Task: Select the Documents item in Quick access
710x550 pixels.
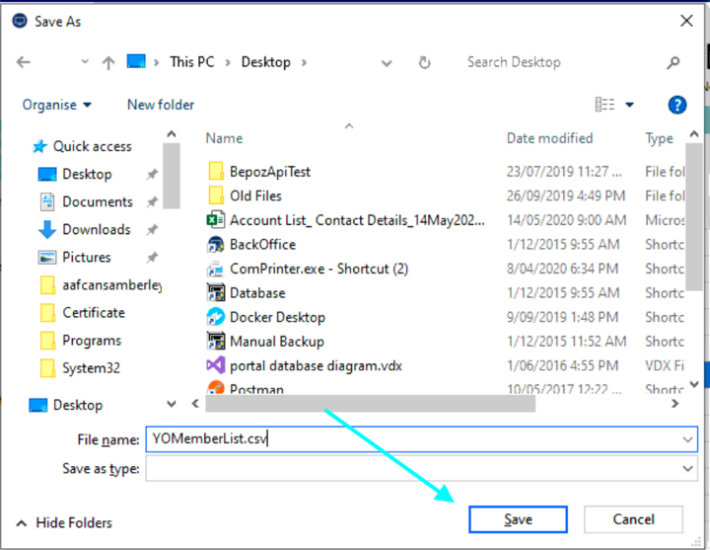Action: pos(97,201)
